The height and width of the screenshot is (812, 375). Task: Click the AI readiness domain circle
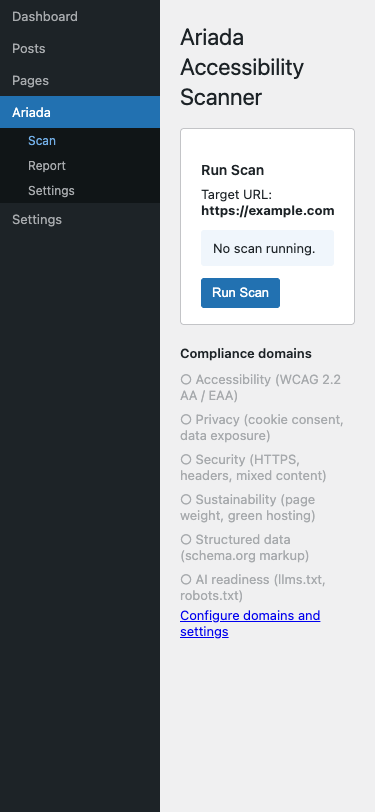coord(186,579)
